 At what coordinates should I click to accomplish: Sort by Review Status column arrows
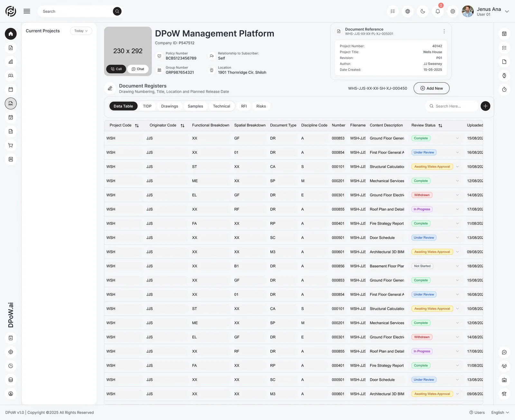tap(440, 125)
